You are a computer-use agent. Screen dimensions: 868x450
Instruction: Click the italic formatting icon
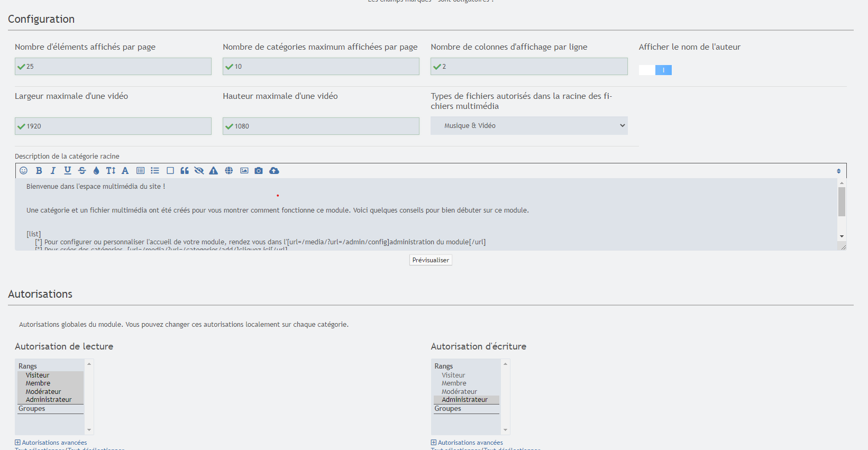tap(53, 170)
